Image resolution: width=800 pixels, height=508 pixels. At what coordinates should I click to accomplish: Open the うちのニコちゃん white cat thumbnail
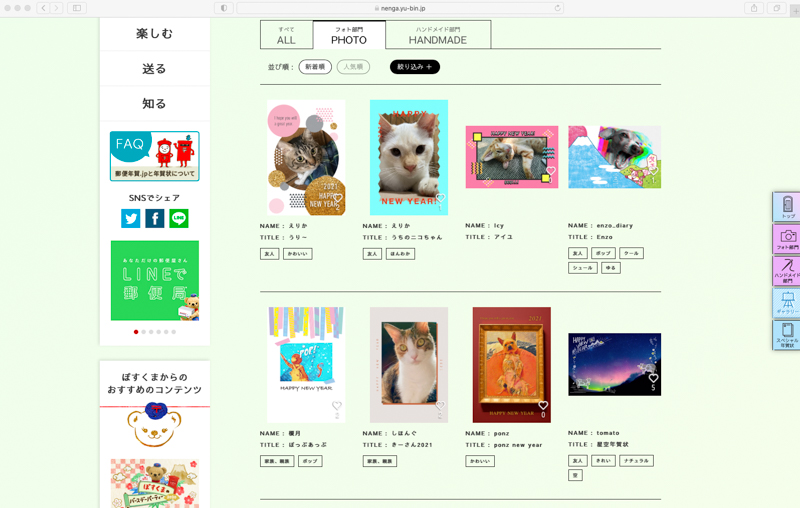click(x=409, y=158)
